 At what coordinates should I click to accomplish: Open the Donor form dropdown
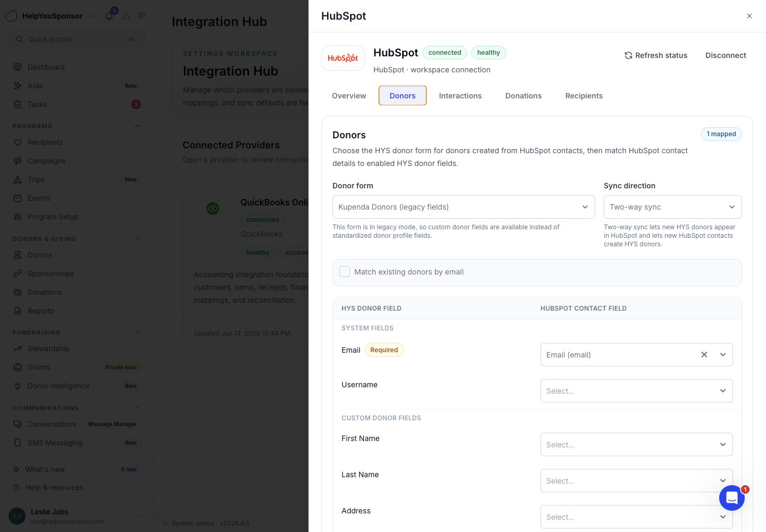464,207
